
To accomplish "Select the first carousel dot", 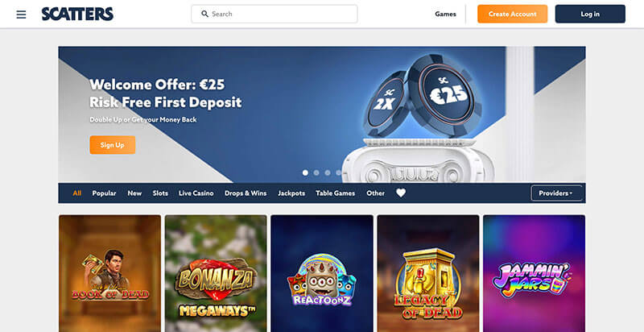I will tap(305, 172).
